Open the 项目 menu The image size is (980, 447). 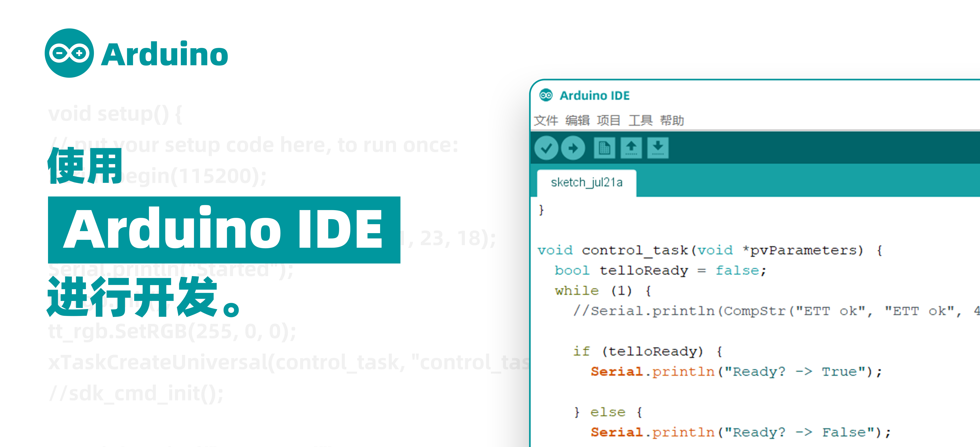pyautogui.click(x=609, y=121)
